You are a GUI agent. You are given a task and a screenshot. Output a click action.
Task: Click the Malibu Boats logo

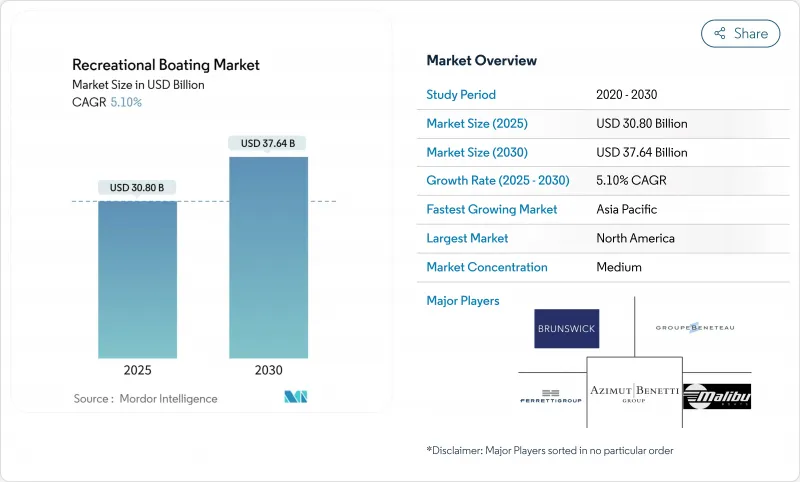coord(716,397)
